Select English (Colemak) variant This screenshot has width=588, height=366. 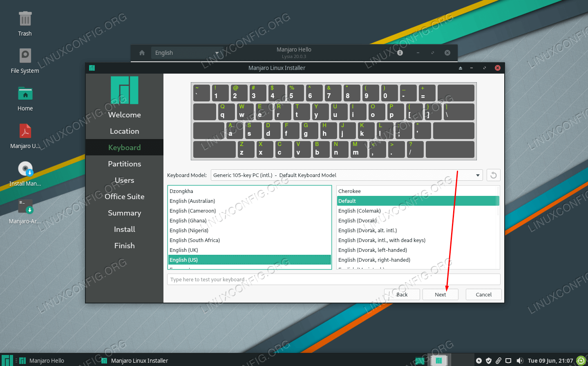click(416, 211)
